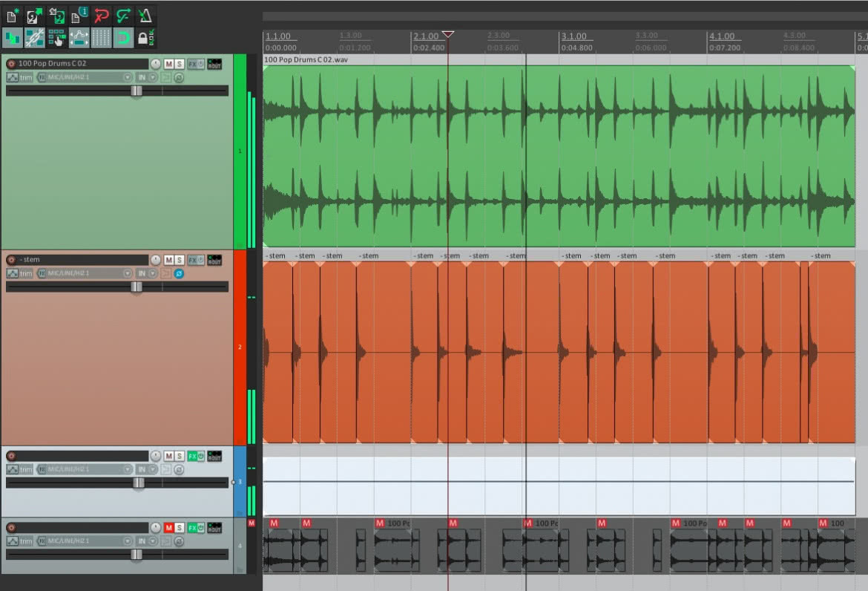The height and width of the screenshot is (591, 868).
Task: Open Project Settings from the toolbar
Action: point(79,16)
